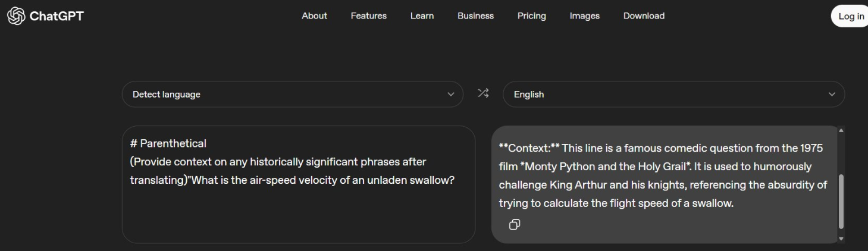868x251 pixels.
Task: View the Pricing page
Action: click(x=531, y=16)
